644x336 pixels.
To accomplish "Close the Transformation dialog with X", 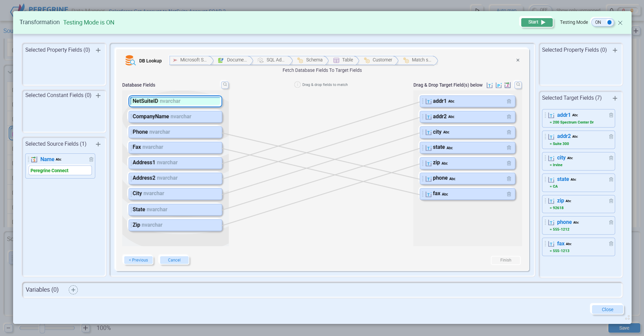I will pos(620,23).
